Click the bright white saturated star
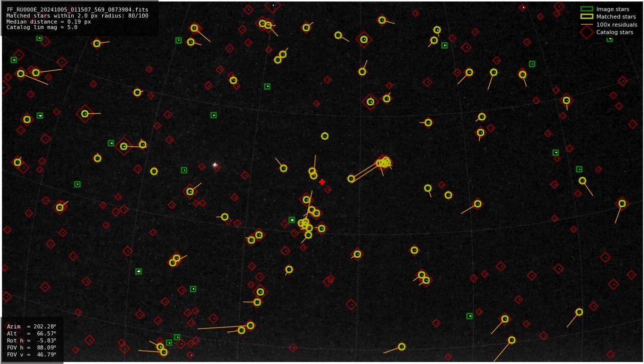The width and height of the screenshot is (644, 364). point(215,164)
